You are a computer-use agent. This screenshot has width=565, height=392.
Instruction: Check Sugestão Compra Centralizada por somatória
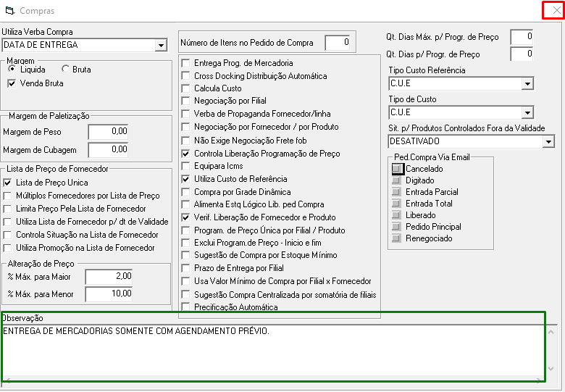pos(186,295)
